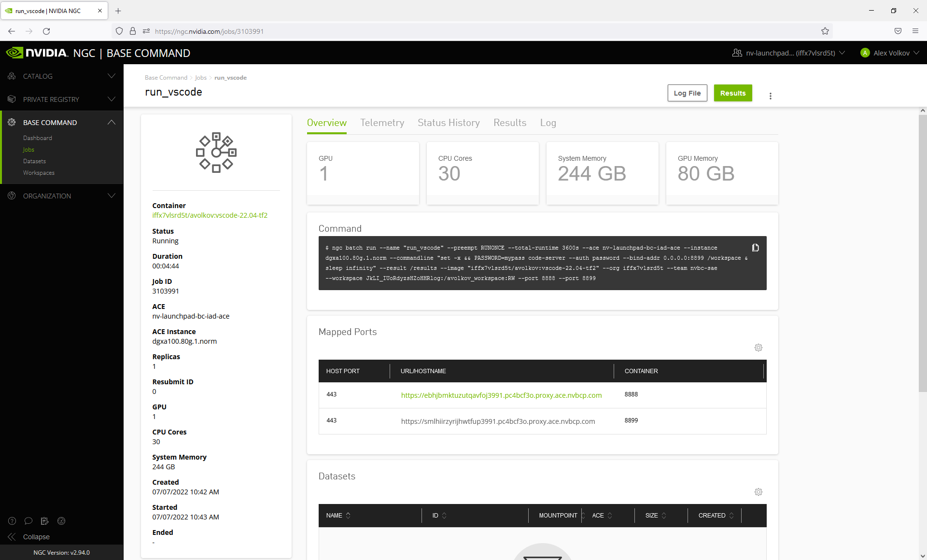Screen dimensions: 927x560
Task: Click the site padlock security icon
Action: [133, 31]
